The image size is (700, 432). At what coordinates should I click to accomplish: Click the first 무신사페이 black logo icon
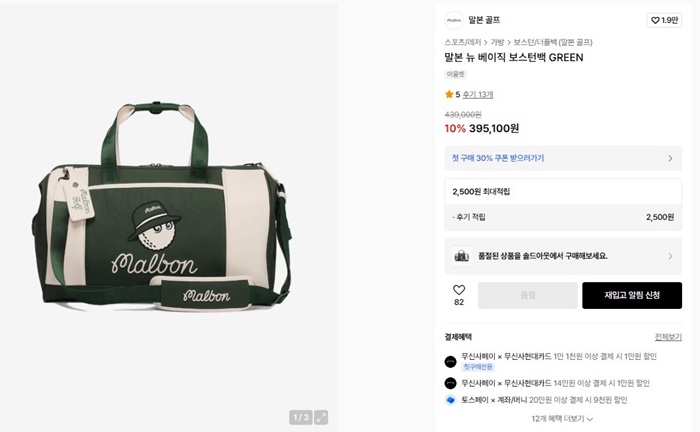450,361
